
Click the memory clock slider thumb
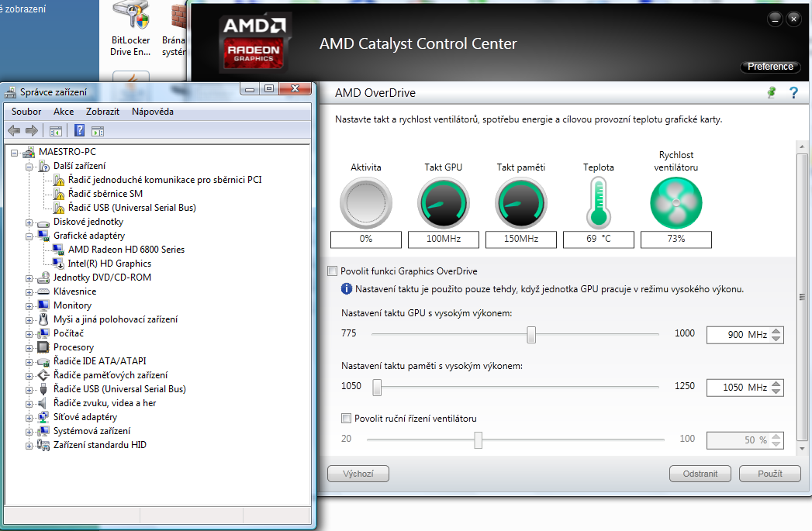click(377, 387)
